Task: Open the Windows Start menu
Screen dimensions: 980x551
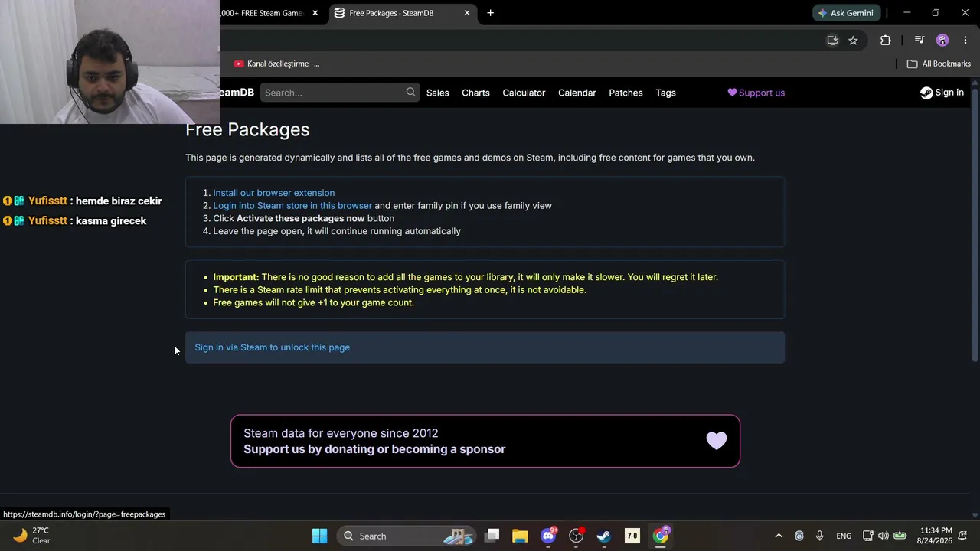Action: coord(320,536)
